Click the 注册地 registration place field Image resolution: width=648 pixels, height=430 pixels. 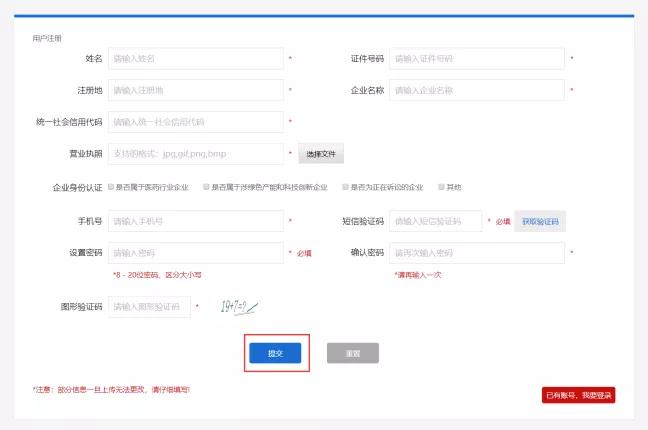pyautogui.click(x=196, y=90)
